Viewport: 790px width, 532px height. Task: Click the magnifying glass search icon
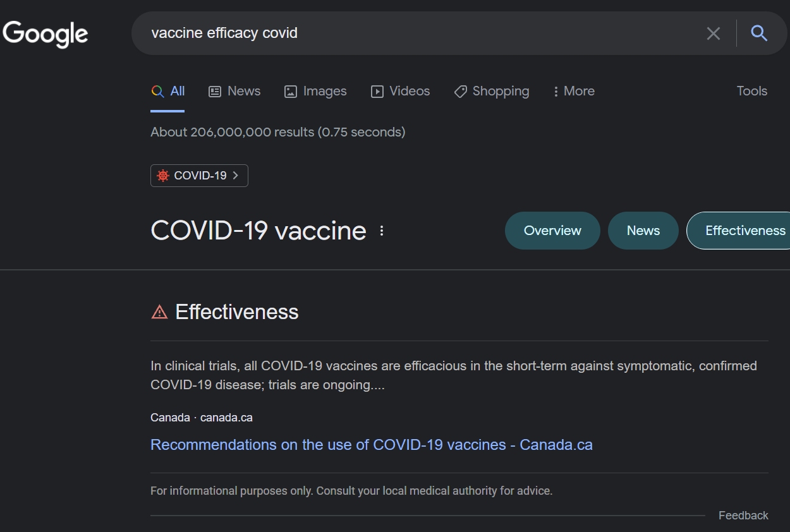(x=759, y=33)
